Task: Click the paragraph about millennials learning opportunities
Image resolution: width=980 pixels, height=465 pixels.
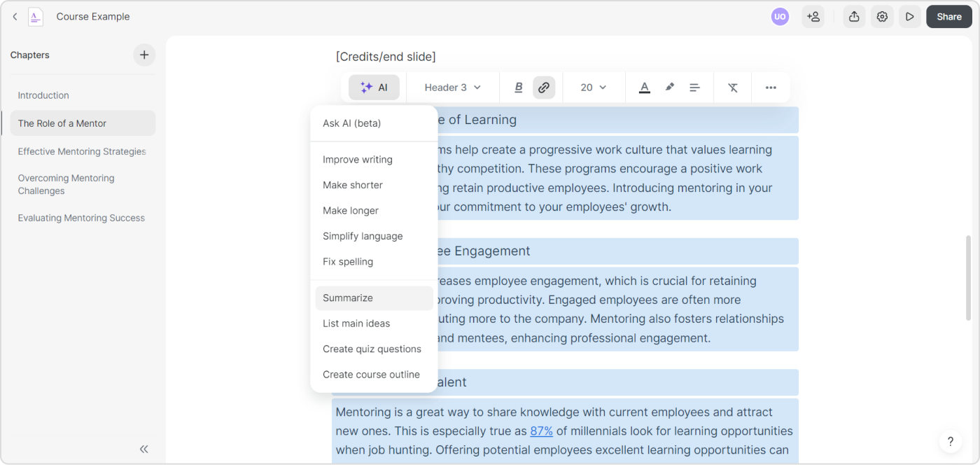Action: (564, 431)
